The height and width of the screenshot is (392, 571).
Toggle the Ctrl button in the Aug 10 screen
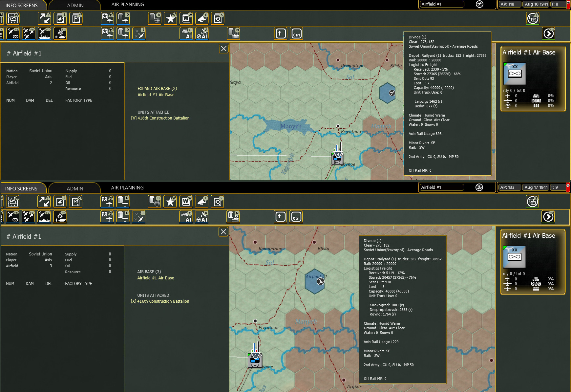tap(297, 33)
